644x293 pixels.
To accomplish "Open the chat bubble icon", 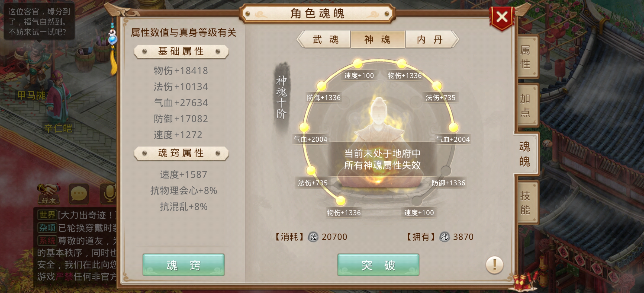I will click(79, 194).
